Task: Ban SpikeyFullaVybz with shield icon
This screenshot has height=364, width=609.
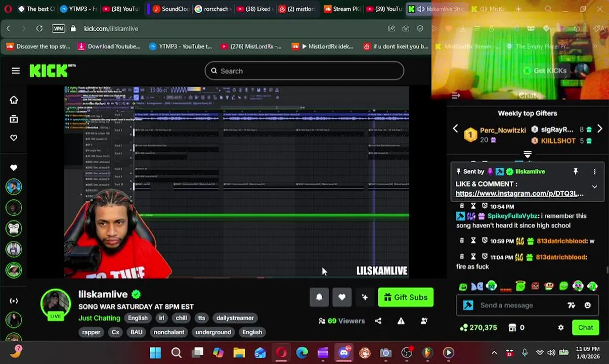Action: (485, 206)
